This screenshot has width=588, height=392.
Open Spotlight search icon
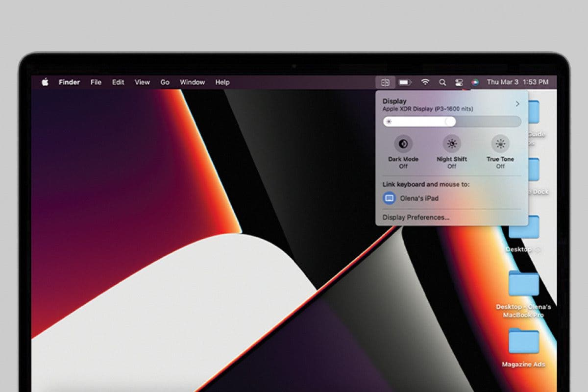(442, 82)
